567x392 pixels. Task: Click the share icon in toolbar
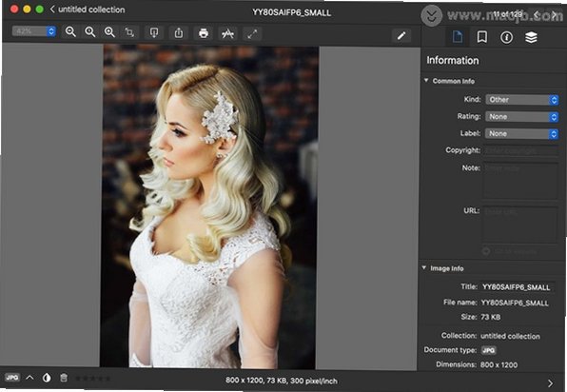(x=179, y=33)
